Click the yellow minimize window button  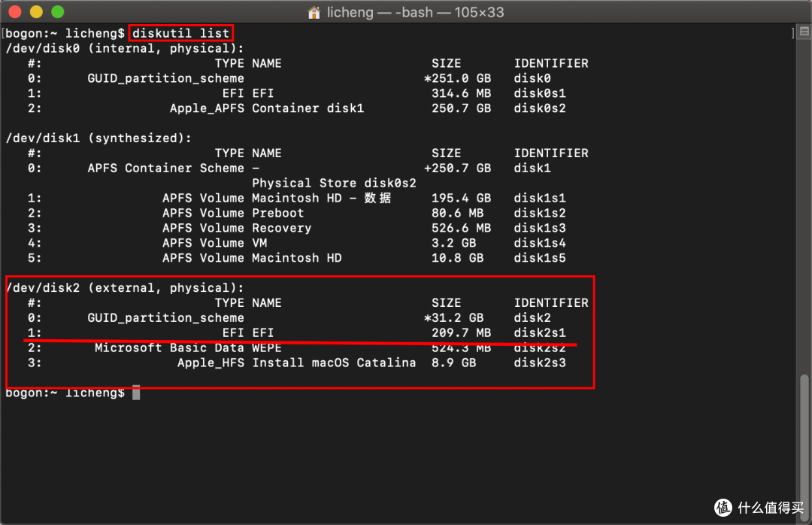tap(36, 11)
